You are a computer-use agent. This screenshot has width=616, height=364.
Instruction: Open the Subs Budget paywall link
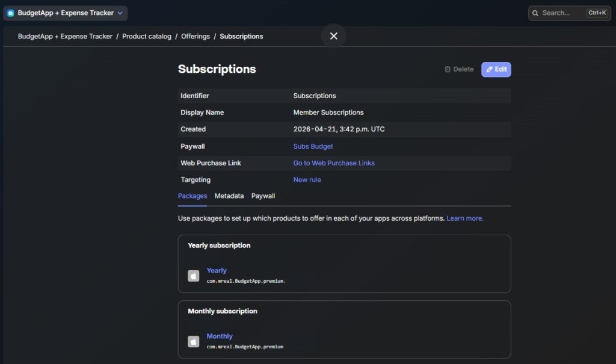(x=313, y=146)
